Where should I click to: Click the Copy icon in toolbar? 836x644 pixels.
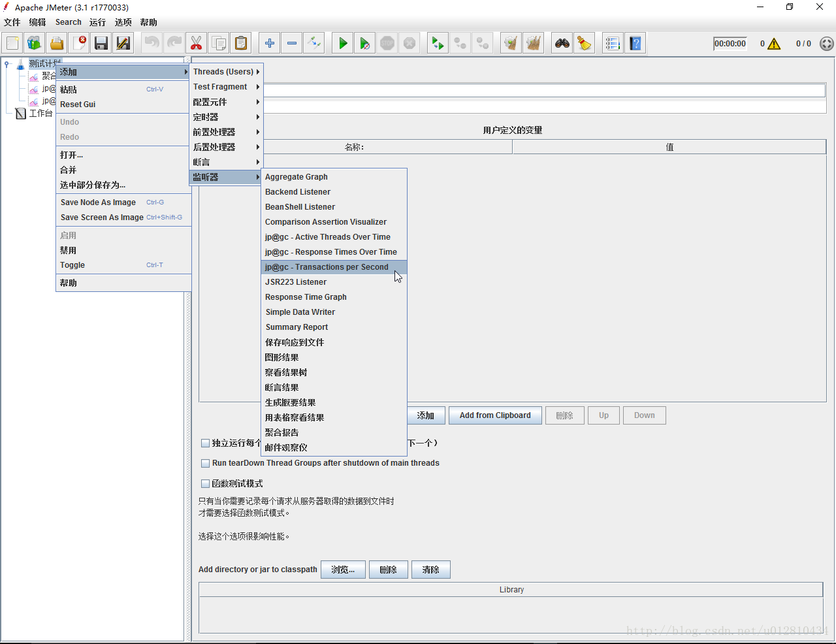click(x=219, y=43)
